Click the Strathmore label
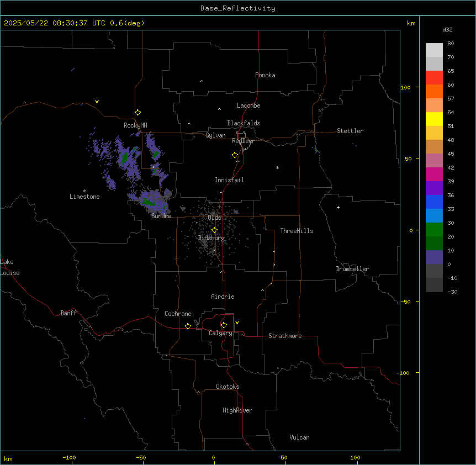This screenshot has height=465, width=476. (x=285, y=336)
